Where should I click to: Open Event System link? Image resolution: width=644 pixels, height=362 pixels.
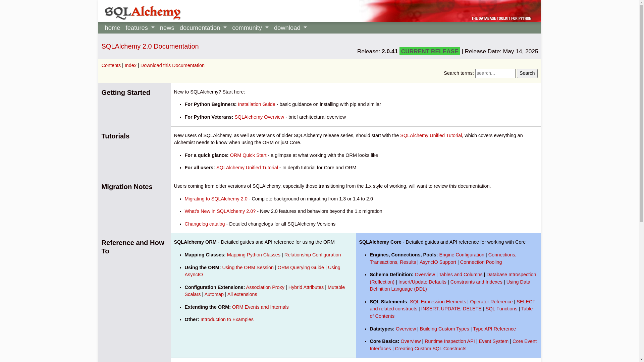[494, 341]
